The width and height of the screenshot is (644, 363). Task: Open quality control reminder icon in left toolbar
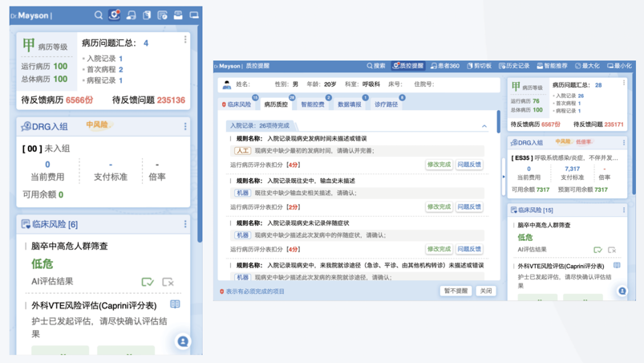pos(115,15)
